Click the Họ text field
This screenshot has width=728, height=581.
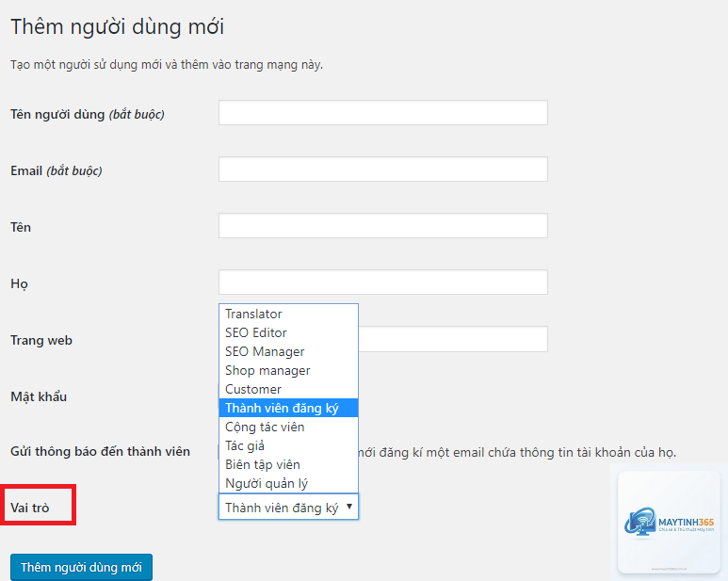[383, 282]
